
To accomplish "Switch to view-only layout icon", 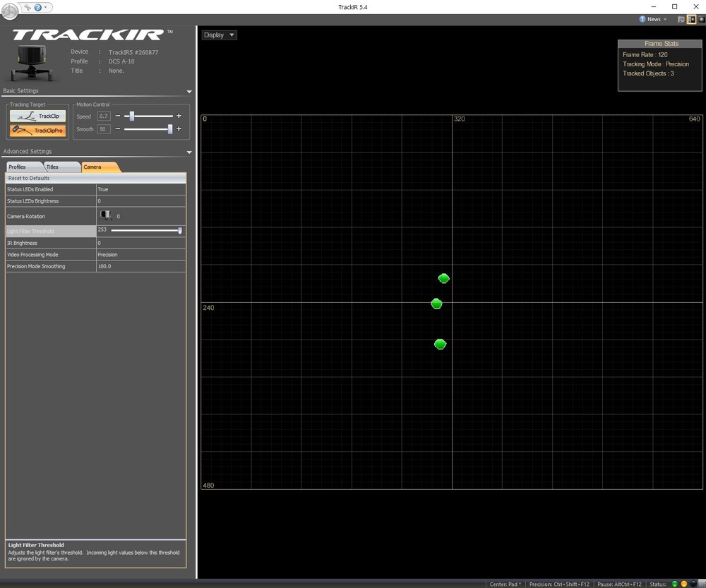I will (x=702, y=19).
